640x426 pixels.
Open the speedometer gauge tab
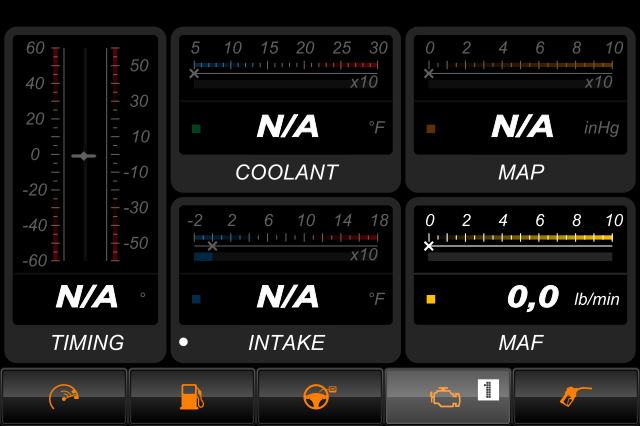click(64, 397)
